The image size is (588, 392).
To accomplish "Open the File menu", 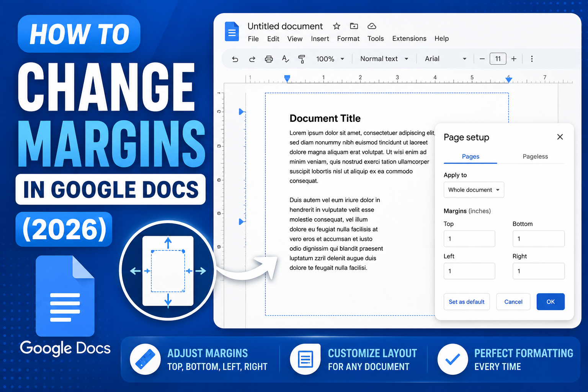I will point(253,39).
